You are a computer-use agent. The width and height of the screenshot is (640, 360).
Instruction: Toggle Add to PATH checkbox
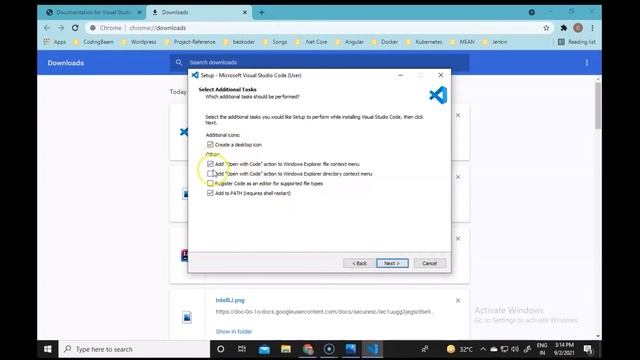[210, 193]
